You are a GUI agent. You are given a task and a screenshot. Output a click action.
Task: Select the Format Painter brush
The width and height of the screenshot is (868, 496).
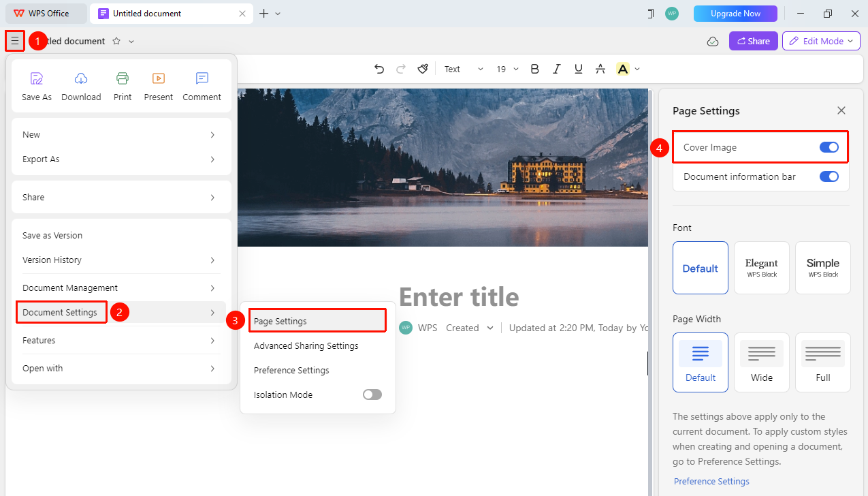pyautogui.click(x=423, y=69)
